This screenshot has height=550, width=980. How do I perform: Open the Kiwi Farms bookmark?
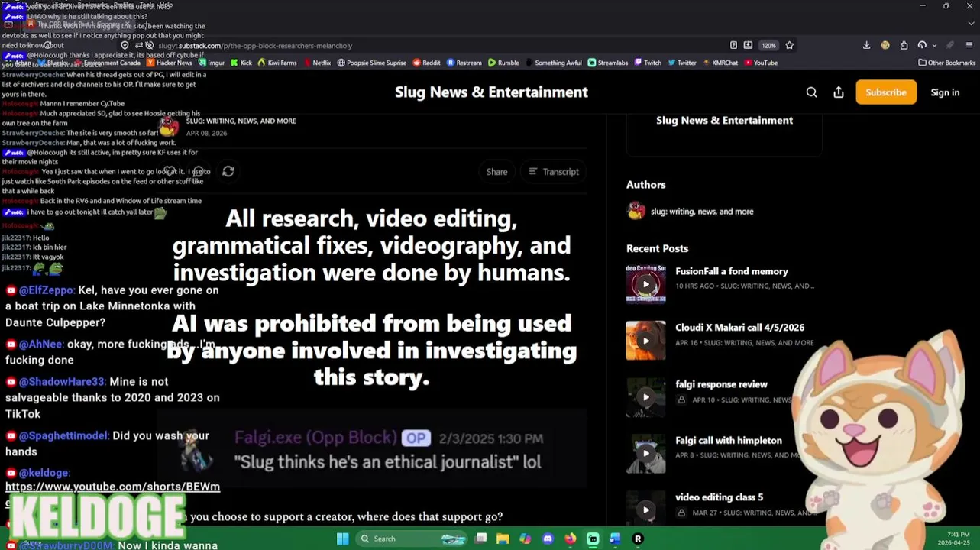(x=277, y=63)
